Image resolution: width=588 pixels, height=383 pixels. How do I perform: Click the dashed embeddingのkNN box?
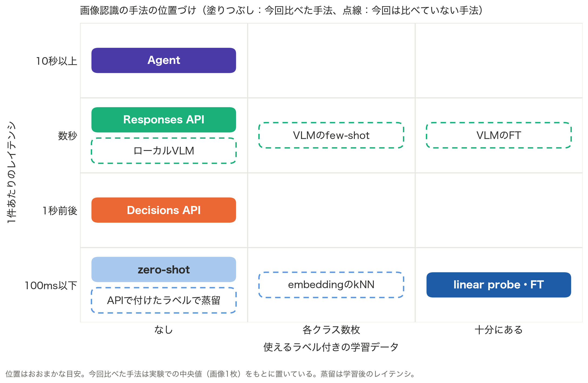331,285
